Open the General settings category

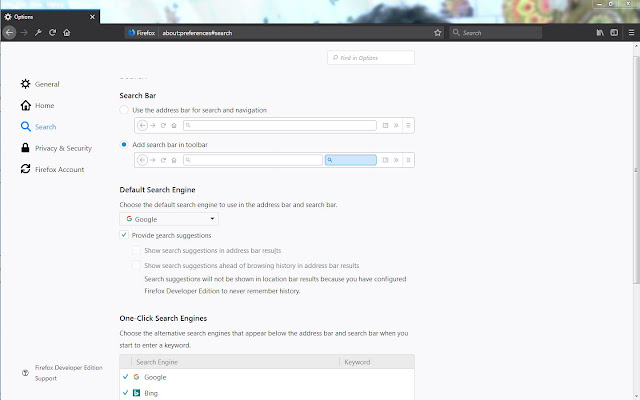(x=40, y=84)
